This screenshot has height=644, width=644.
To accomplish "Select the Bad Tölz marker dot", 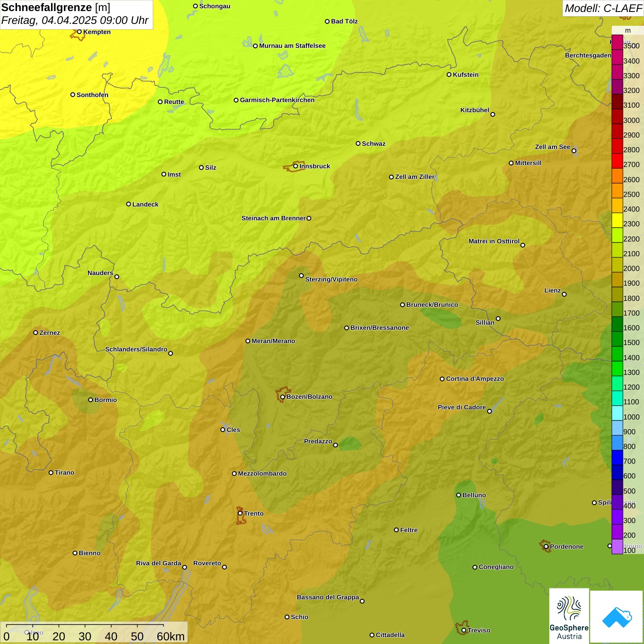I will coord(327,21).
